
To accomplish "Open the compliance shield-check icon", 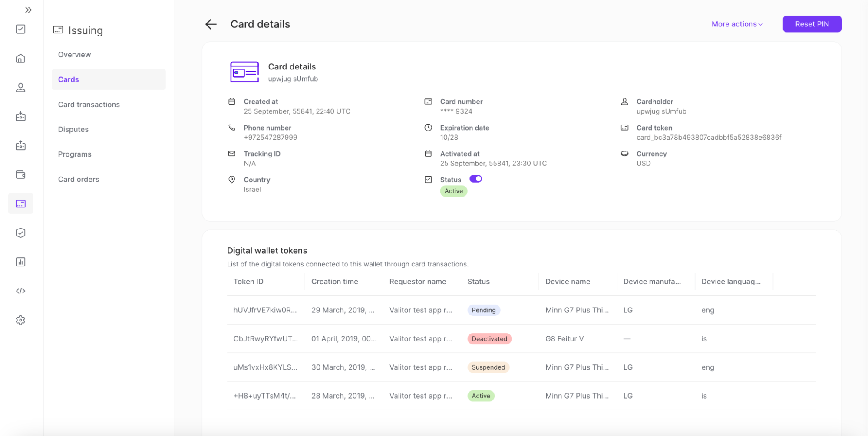I will [20, 233].
